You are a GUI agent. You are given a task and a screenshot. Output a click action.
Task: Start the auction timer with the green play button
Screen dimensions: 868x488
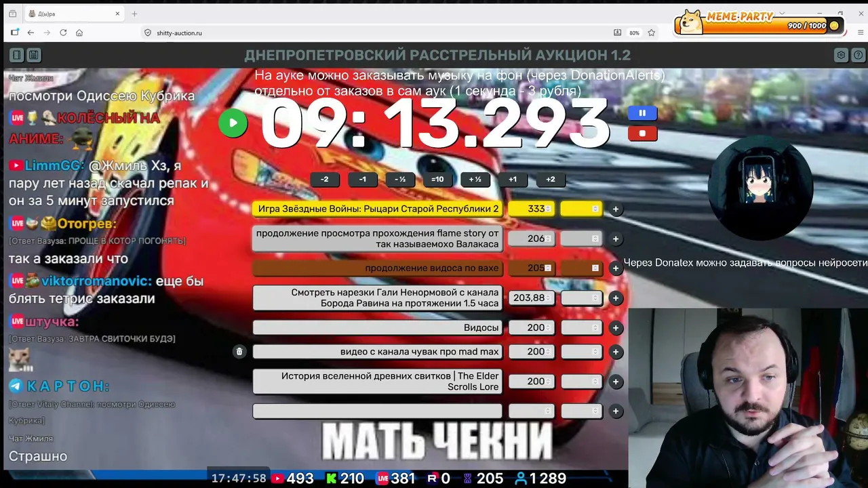point(233,123)
